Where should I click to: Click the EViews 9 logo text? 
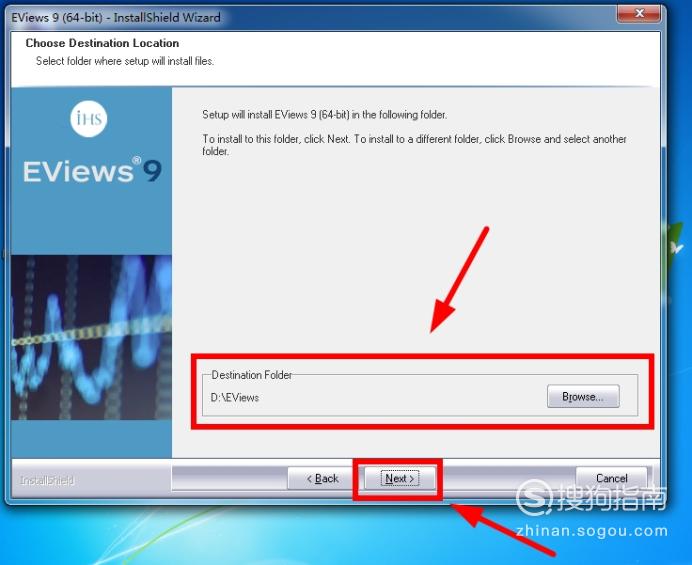tap(92, 170)
